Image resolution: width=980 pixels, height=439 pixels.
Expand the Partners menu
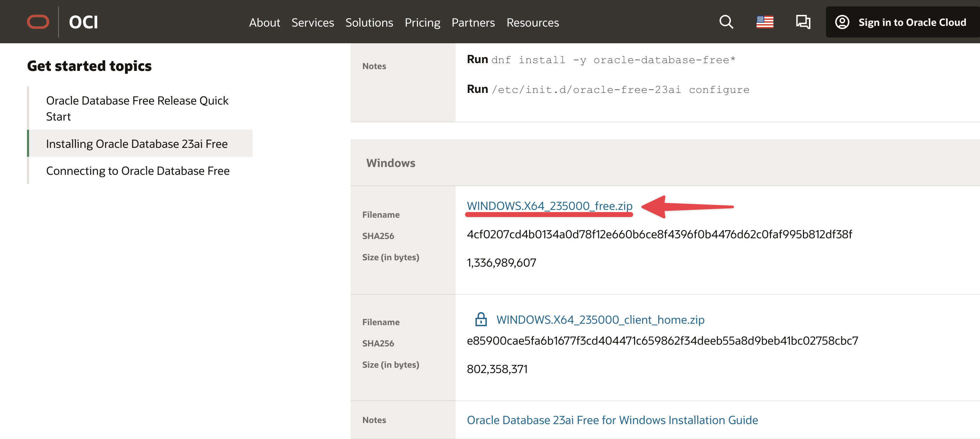pos(473,23)
